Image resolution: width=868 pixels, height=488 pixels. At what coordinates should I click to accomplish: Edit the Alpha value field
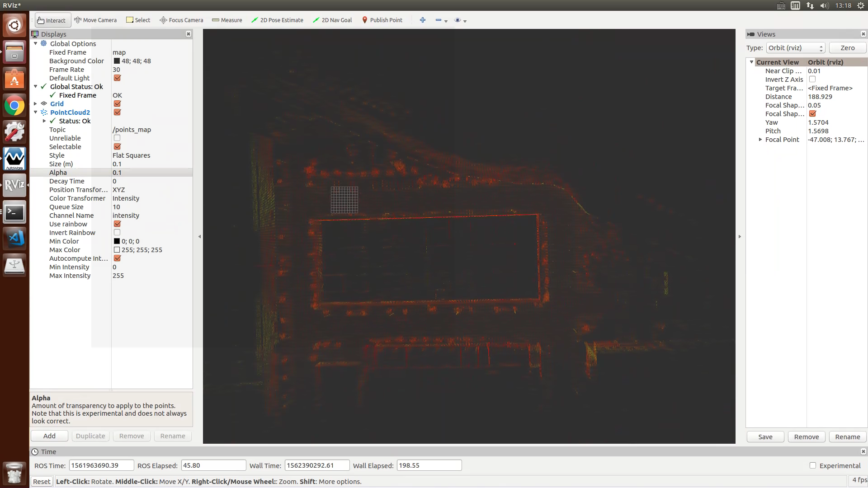coord(152,173)
